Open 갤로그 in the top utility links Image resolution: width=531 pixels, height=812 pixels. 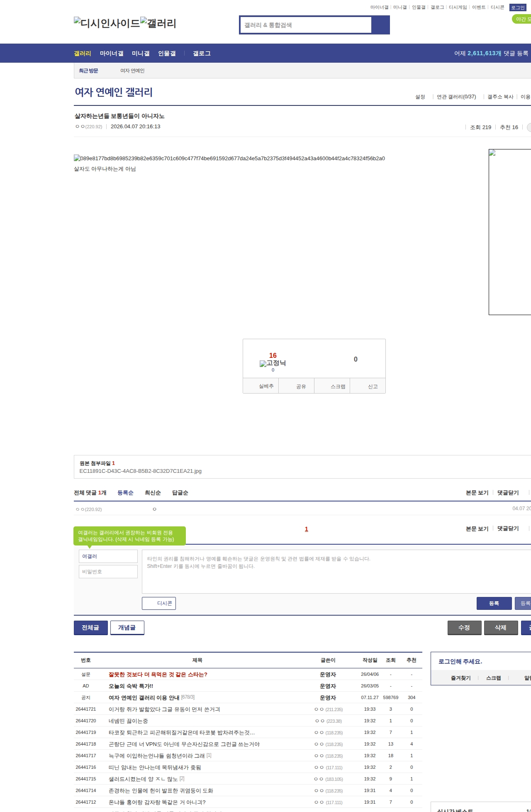coord(437,7)
